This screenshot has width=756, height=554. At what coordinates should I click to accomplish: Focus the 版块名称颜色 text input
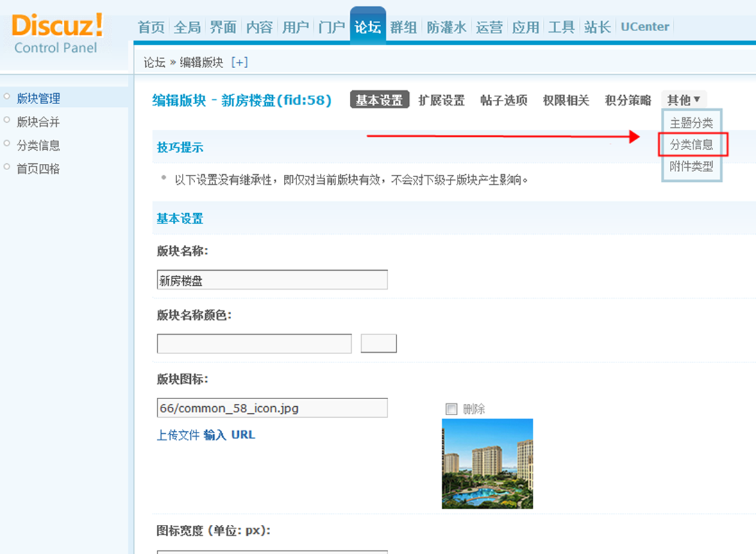click(x=254, y=344)
